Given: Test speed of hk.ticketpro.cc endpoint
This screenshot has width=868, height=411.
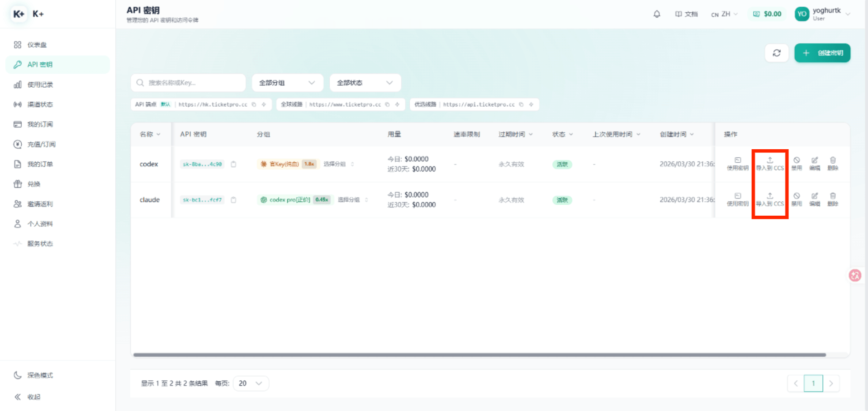Looking at the screenshot, I should click(x=264, y=104).
